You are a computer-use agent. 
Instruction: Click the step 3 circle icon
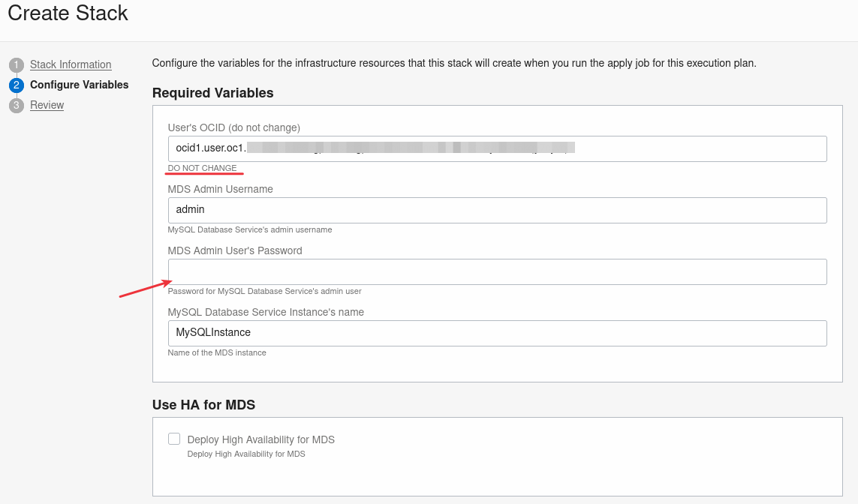[x=17, y=105]
